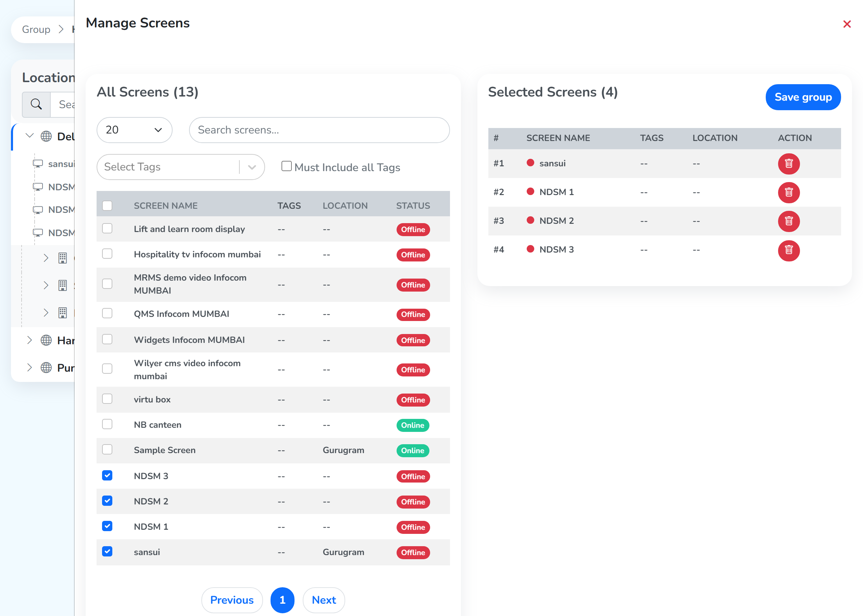
Task: Click the STATUS column header
Action: pyautogui.click(x=413, y=206)
